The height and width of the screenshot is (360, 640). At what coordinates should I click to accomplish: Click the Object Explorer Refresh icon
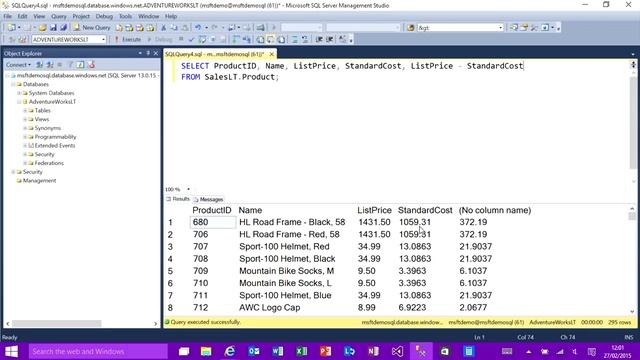80,65
